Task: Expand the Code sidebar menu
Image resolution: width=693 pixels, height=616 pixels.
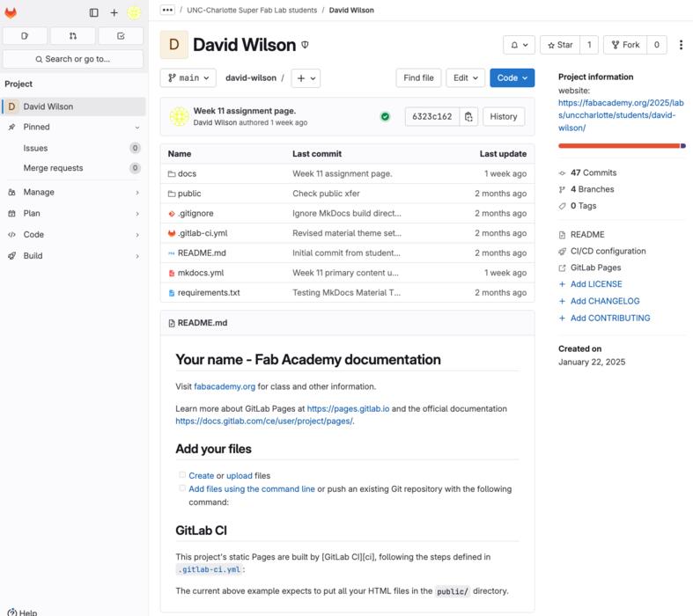Action: click(x=73, y=234)
